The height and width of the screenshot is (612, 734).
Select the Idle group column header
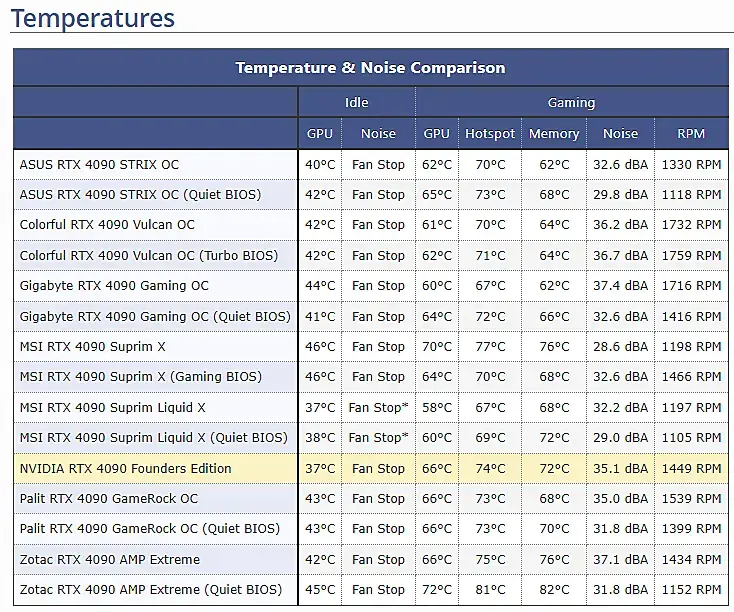pos(357,102)
